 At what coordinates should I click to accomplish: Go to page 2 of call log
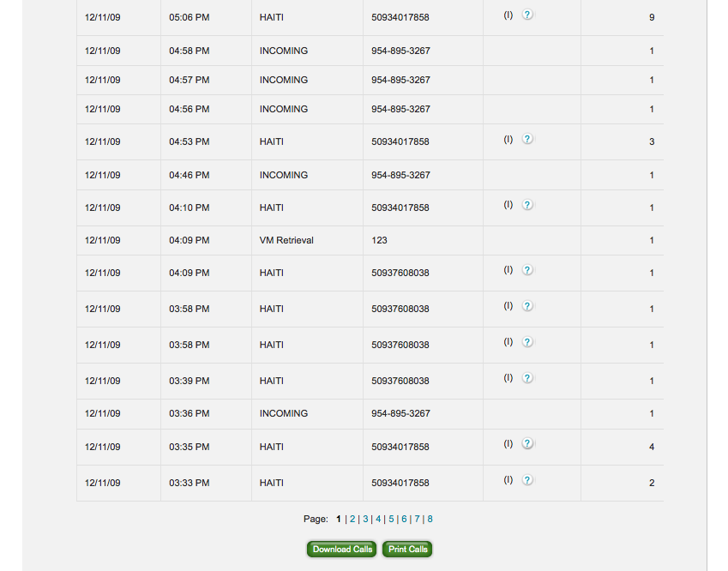click(x=352, y=519)
